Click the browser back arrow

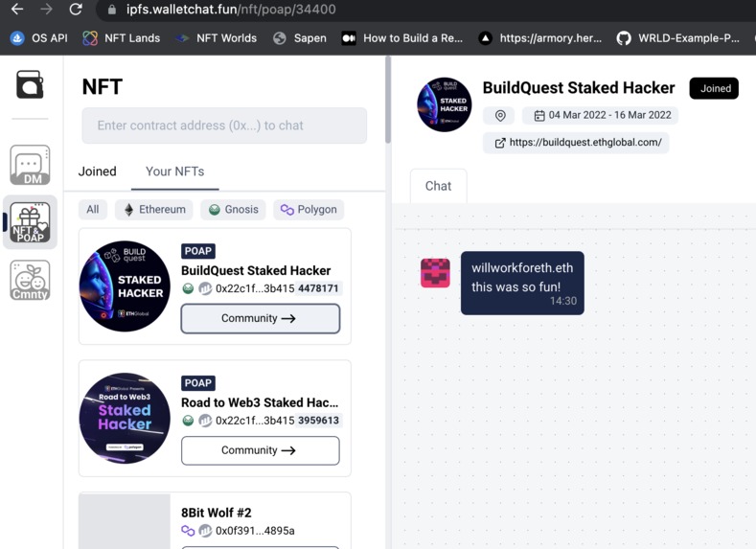click(17, 10)
